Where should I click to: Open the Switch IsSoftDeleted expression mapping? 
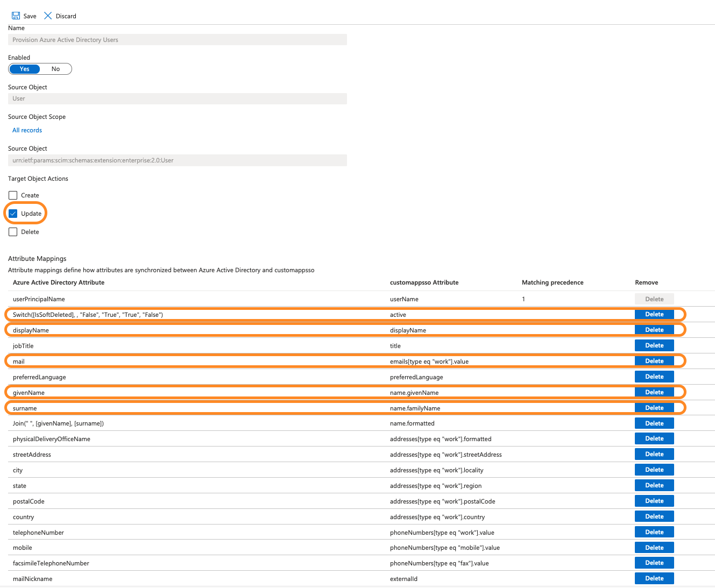point(88,315)
